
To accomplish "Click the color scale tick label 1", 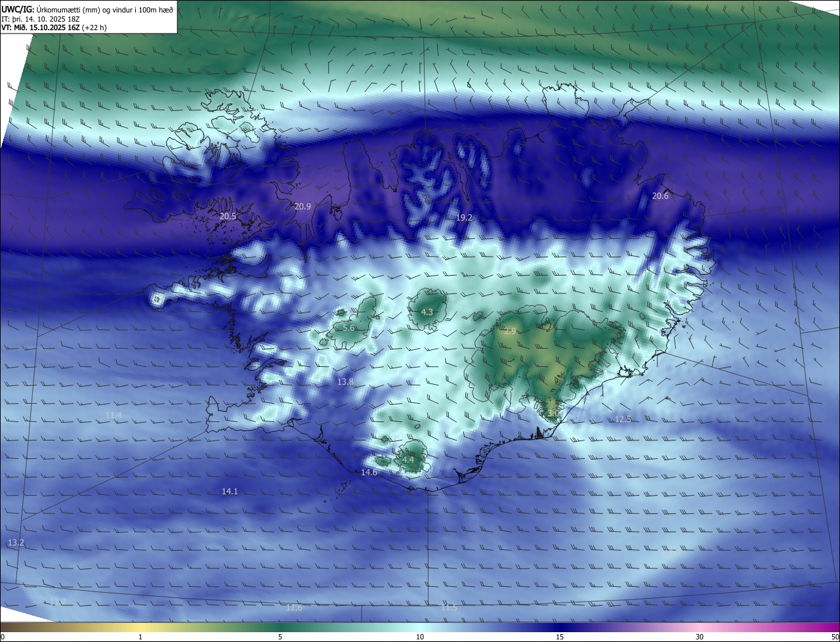I will [140, 637].
